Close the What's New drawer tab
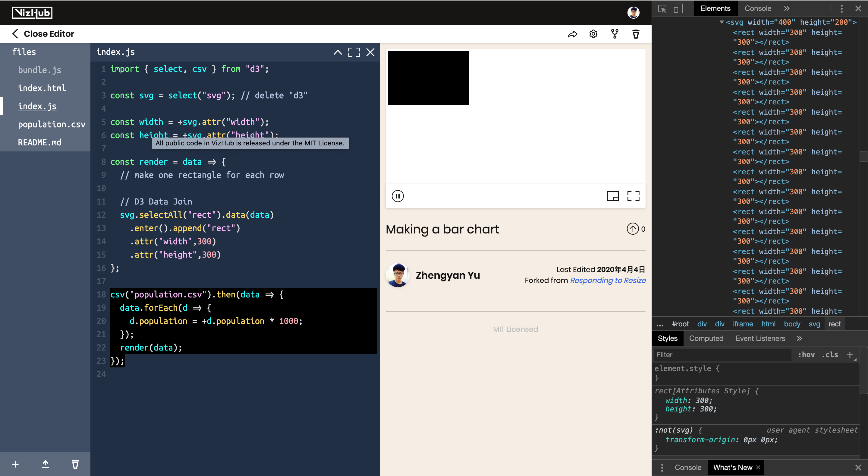The image size is (868, 476). coord(758,467)
